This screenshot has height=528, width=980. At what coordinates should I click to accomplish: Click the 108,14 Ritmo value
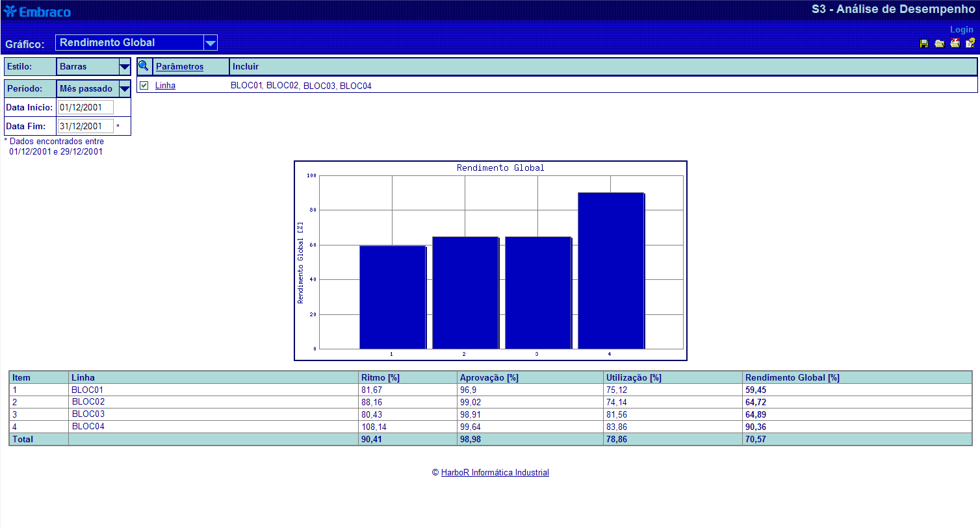coord(374,427)
